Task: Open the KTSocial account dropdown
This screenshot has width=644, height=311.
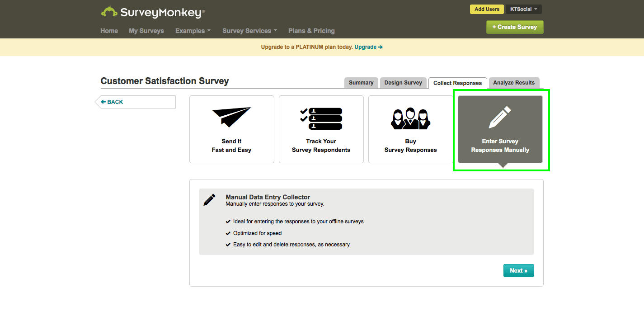Action: point(524,9)
